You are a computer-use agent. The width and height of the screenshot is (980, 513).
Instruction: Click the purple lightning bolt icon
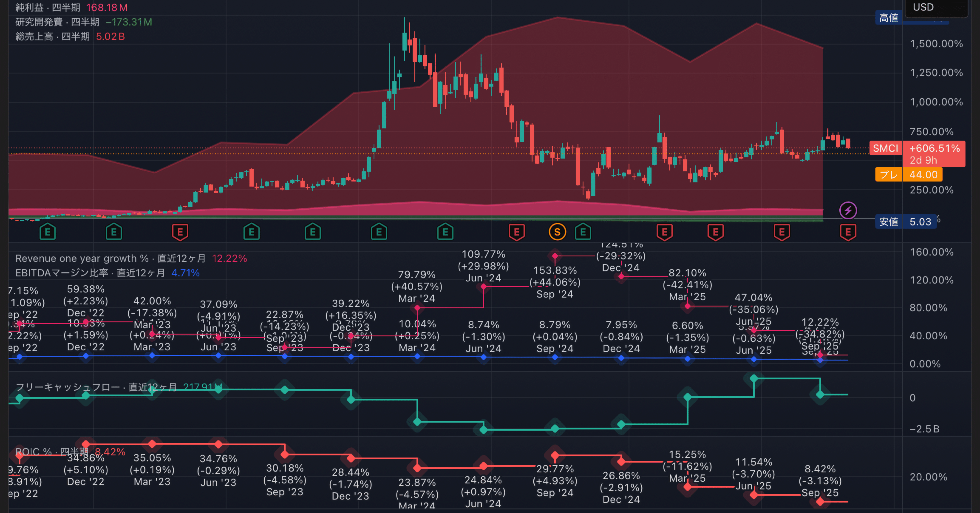tap(848, 210)
